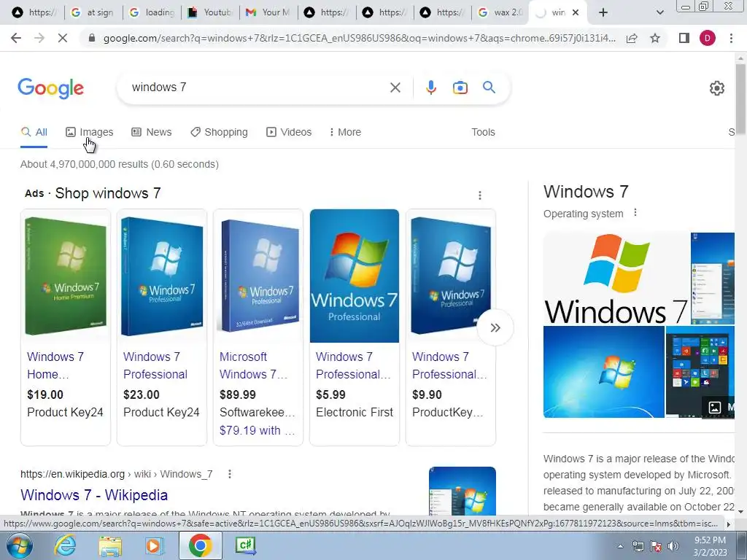Show next shopping ads with arrow

(495, 327)
